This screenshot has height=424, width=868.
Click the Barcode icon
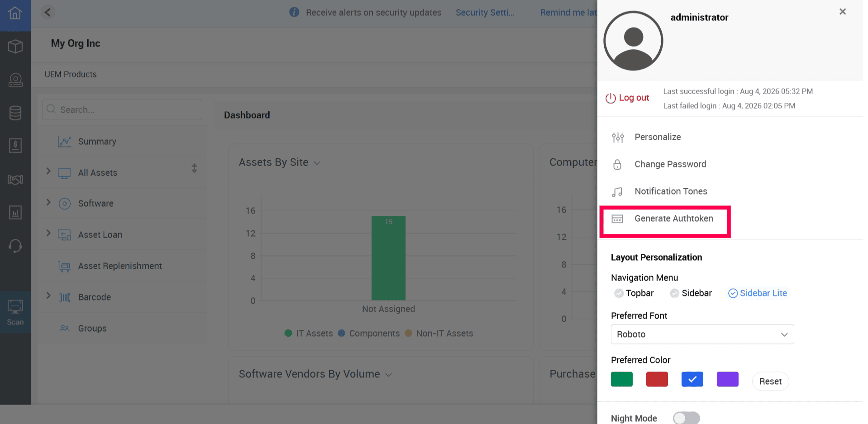click(x=65, y=297)
